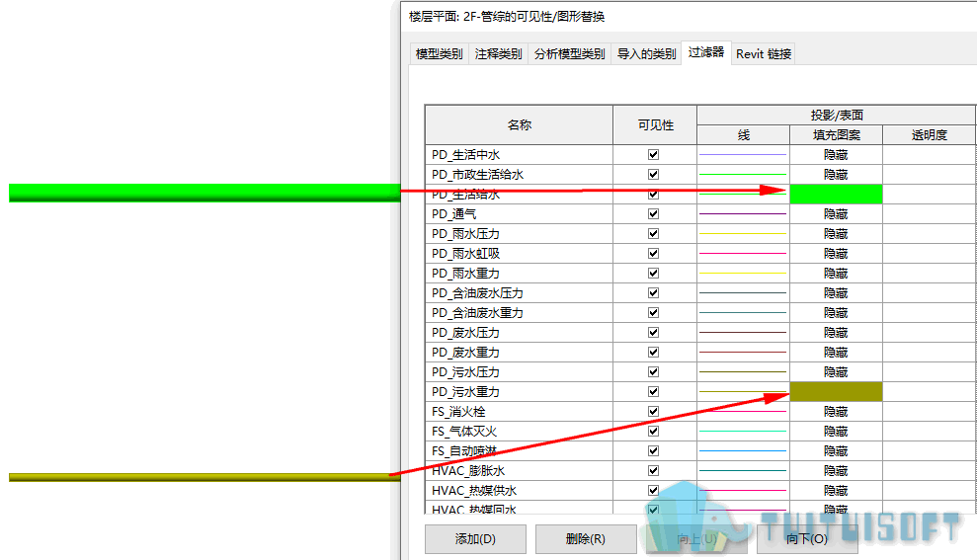Click 隐藏 fill pattern for FS_消火栓

tap(836, 411)
